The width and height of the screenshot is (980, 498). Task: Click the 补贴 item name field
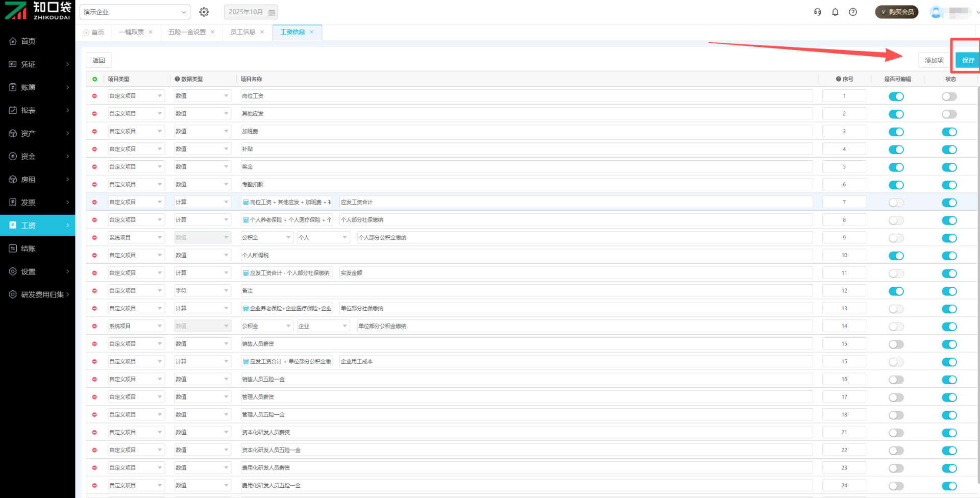point(526,149)
